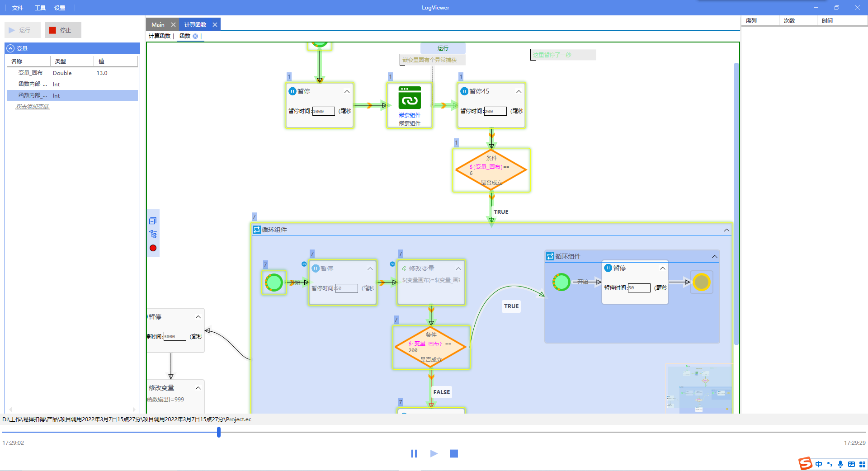
Task: Collapse the 变量 variables panel
Action: 10,48
